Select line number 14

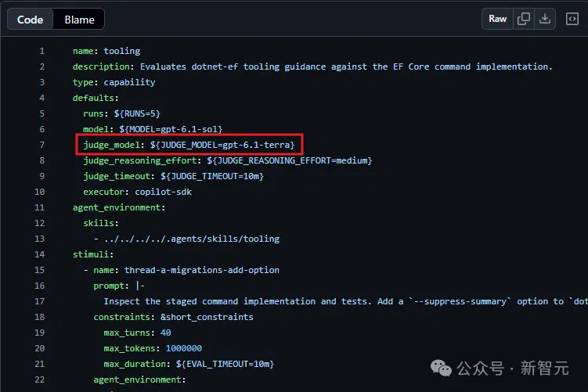point(39,254)
